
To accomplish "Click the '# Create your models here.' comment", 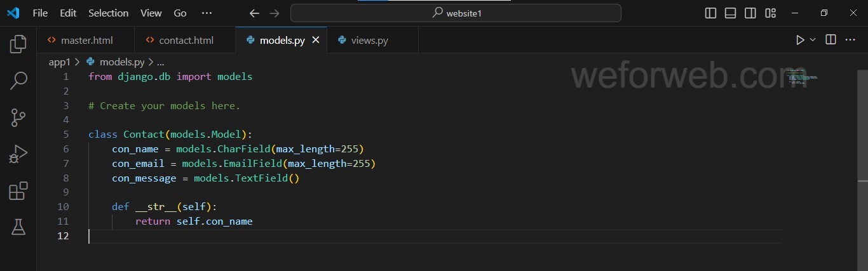I will (x=165, y=105).
